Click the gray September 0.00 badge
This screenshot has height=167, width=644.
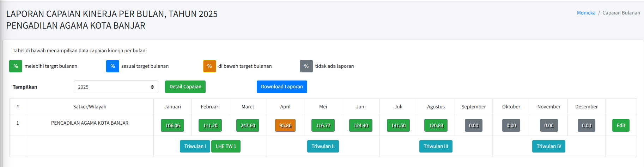pos(474,125)
